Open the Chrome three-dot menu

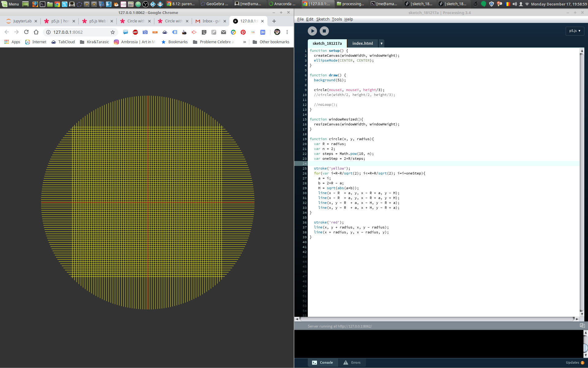click(x=287, y=32)
